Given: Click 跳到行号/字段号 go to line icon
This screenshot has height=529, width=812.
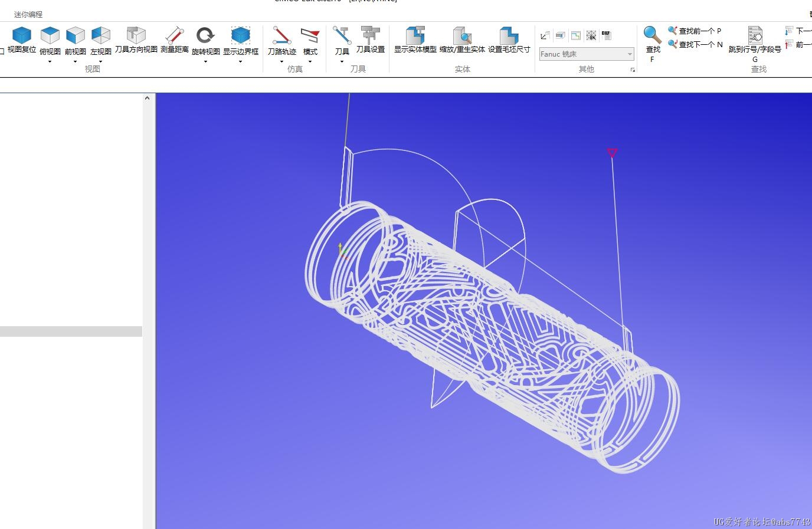Looking at the screenshot, I should [x=755, y=35].
